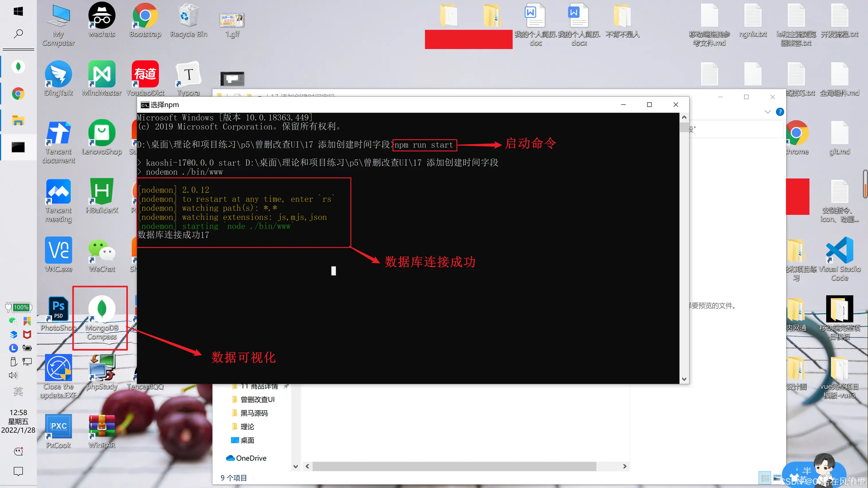Open the taskbar search magnifier

click(x=18, y=34)
